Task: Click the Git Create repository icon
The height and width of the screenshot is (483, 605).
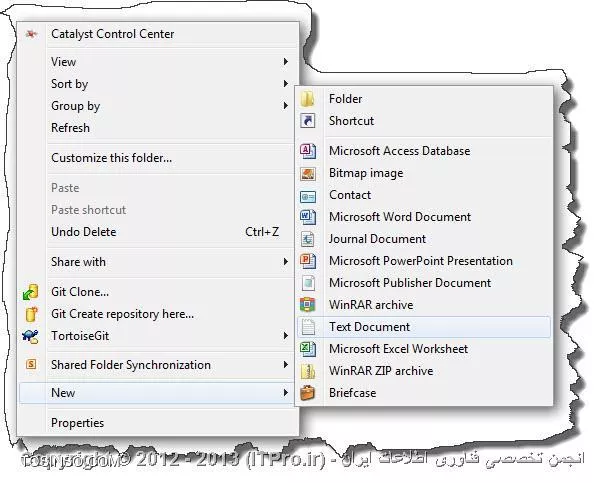Action: (31, 314)
